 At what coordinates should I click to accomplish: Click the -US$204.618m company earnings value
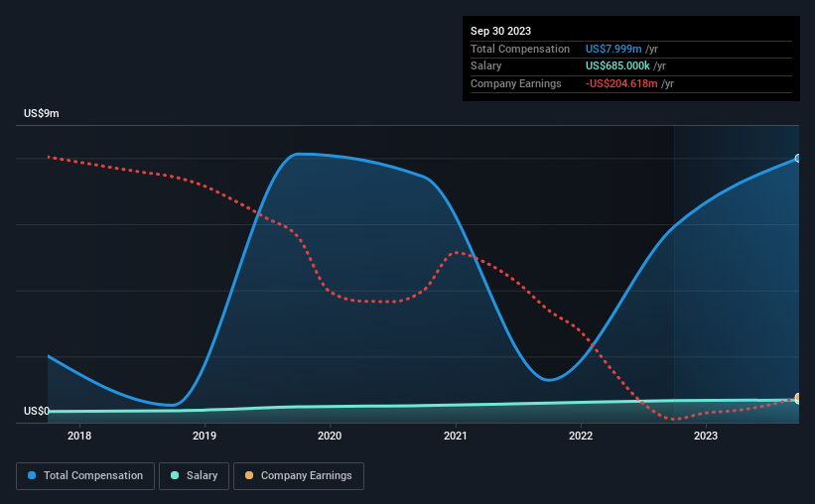pyautogui.click(x=621, y=83)
